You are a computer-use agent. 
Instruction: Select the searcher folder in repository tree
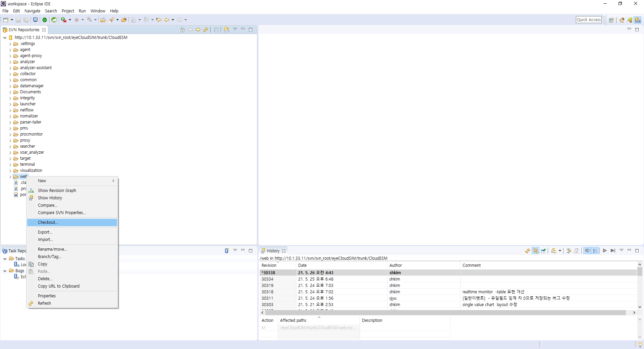coord(27,146)
